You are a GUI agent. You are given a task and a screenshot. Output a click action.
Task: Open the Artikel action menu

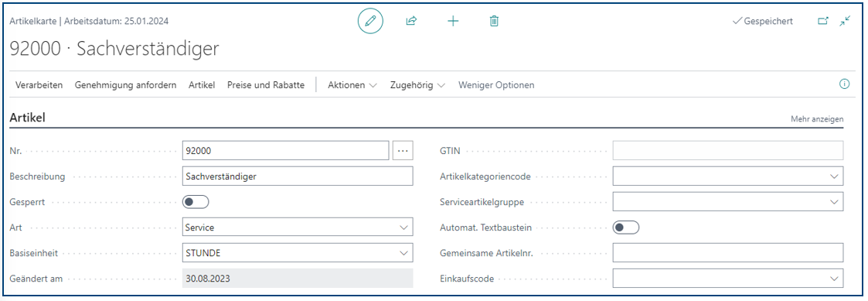tap(202, 85)
